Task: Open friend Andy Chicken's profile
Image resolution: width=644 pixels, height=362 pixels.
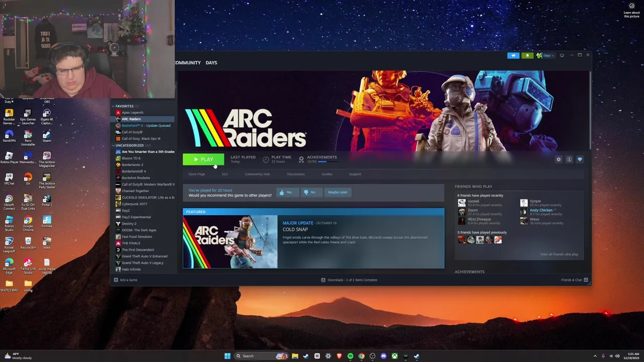Action: (541, 210)
